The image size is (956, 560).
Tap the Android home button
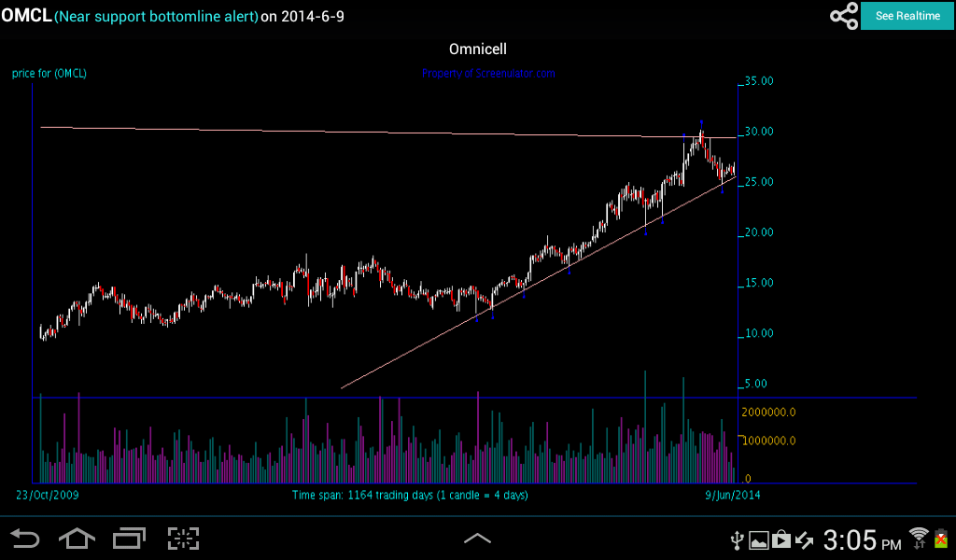[77, 539]
